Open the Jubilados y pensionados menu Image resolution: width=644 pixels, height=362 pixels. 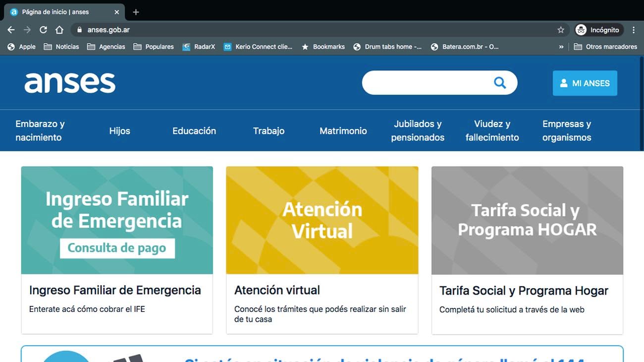(418, 130)
